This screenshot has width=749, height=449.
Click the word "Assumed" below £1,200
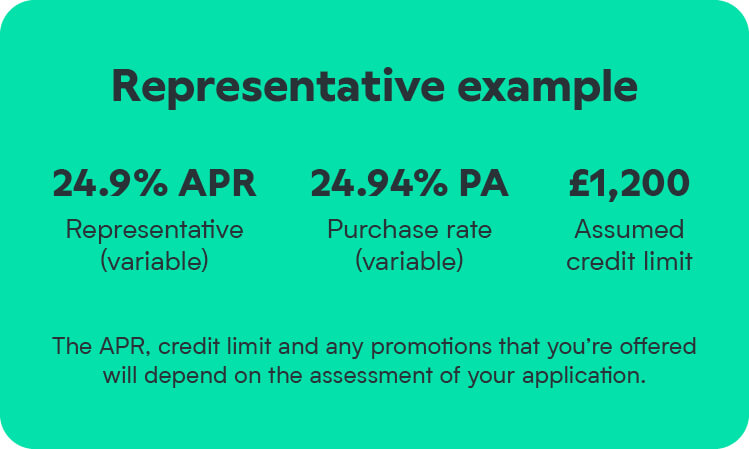point(629,229)
